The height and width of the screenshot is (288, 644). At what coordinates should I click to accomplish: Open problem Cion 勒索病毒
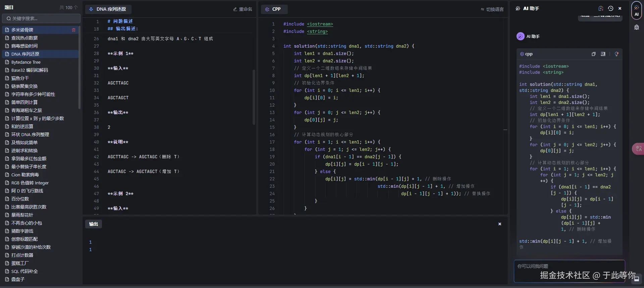[40, 175]
